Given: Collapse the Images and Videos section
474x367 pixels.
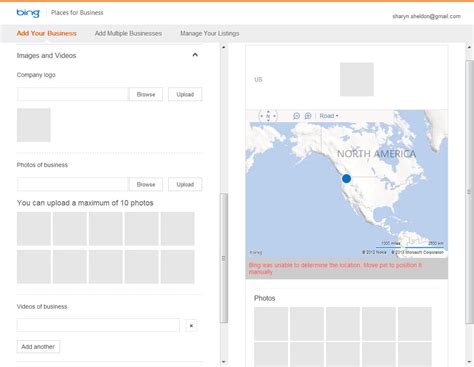Looking at the screenshot, I should click(x=195, y=55).
